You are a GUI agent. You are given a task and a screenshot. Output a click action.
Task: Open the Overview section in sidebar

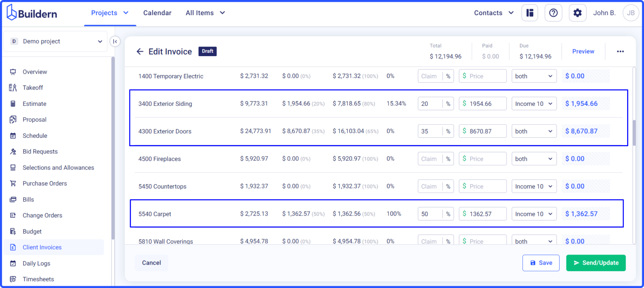point(34,72)
